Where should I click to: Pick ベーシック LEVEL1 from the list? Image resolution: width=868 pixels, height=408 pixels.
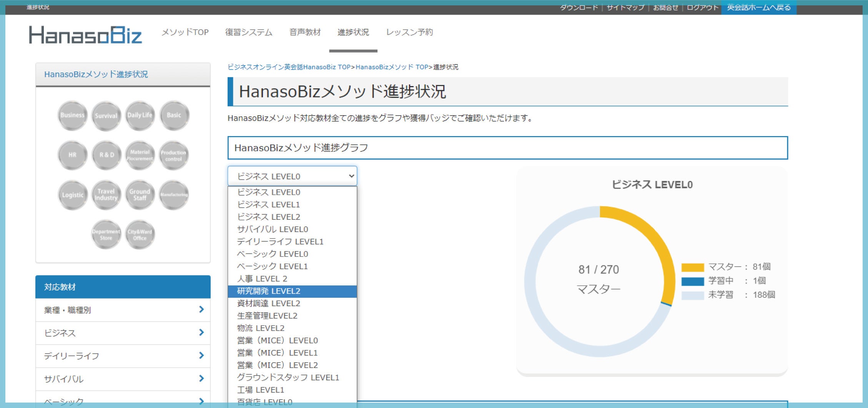click(x=292, y=266)
